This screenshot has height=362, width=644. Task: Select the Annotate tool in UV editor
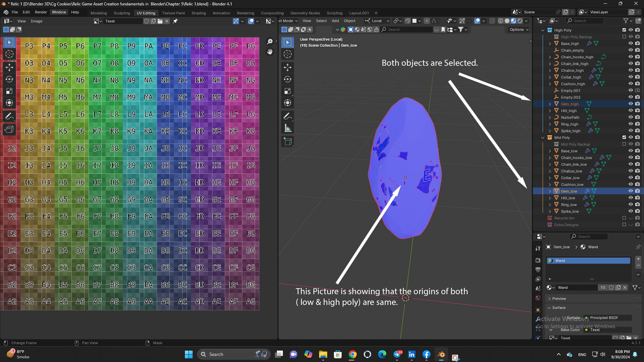(9, 116)
